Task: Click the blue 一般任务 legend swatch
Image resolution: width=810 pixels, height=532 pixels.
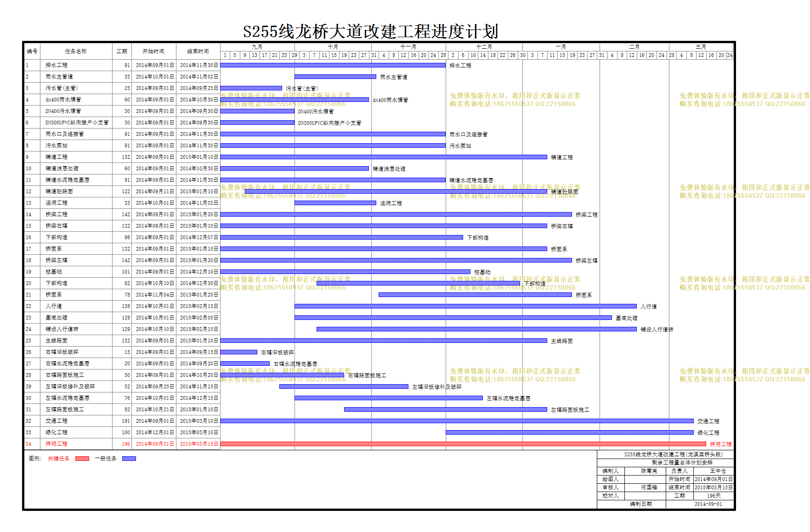Action: 129,459
